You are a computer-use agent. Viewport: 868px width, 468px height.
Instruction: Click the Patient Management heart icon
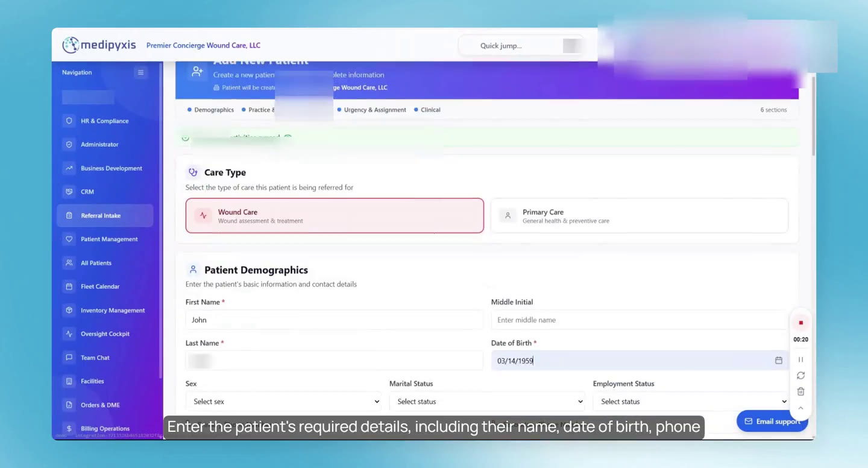69,239
